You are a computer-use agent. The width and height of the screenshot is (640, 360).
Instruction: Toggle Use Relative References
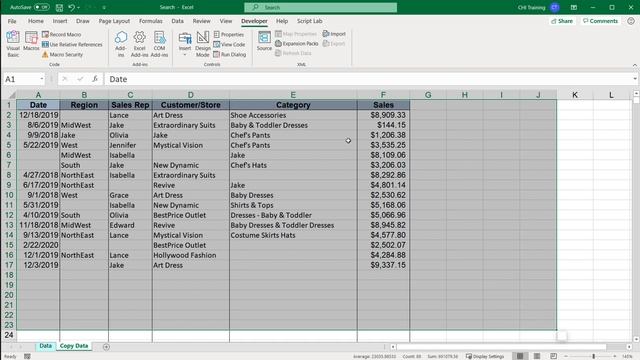72,44
